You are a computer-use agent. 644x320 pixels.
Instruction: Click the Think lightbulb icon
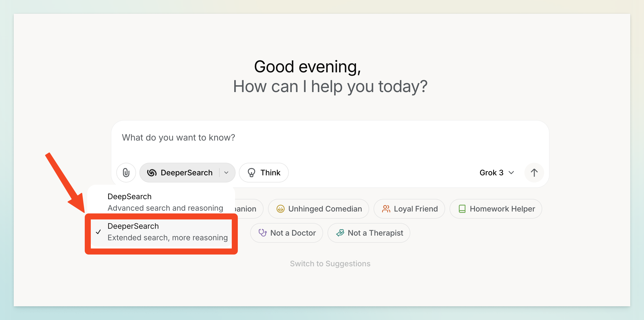tap(251, 173)
